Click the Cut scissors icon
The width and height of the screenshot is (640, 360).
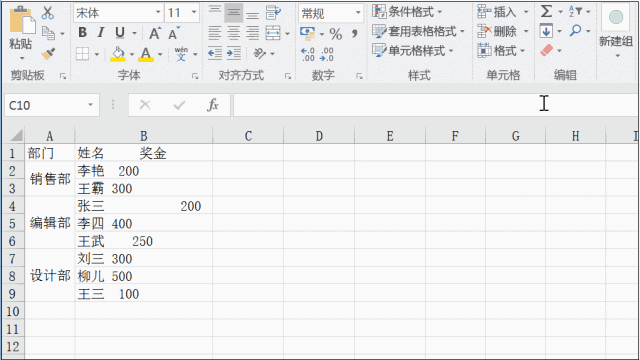(x=48, y=13)
